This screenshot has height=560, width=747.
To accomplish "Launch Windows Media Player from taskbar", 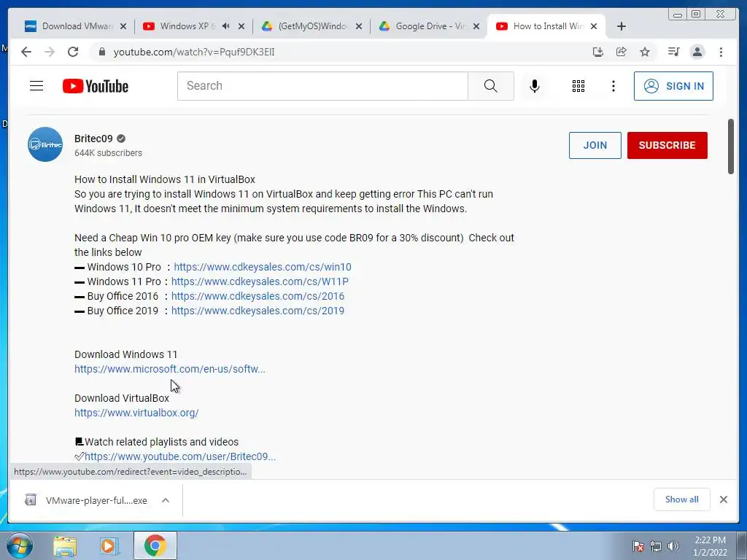I will [109, 545].
